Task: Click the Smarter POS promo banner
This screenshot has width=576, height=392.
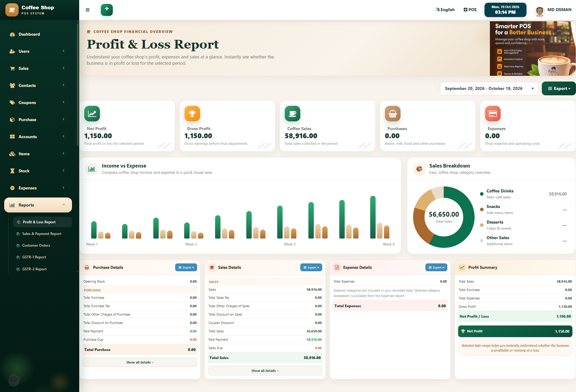Action: (532, 48)
